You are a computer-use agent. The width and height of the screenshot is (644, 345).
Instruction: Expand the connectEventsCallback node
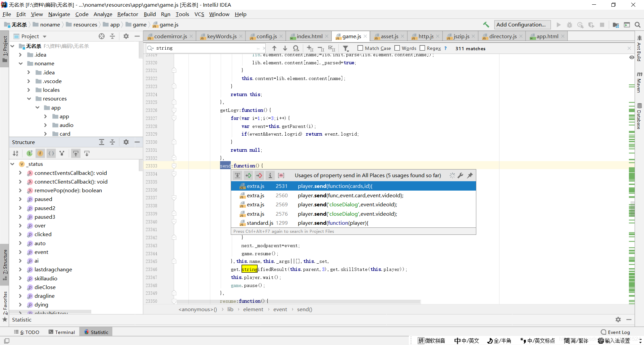pos(20,173)
